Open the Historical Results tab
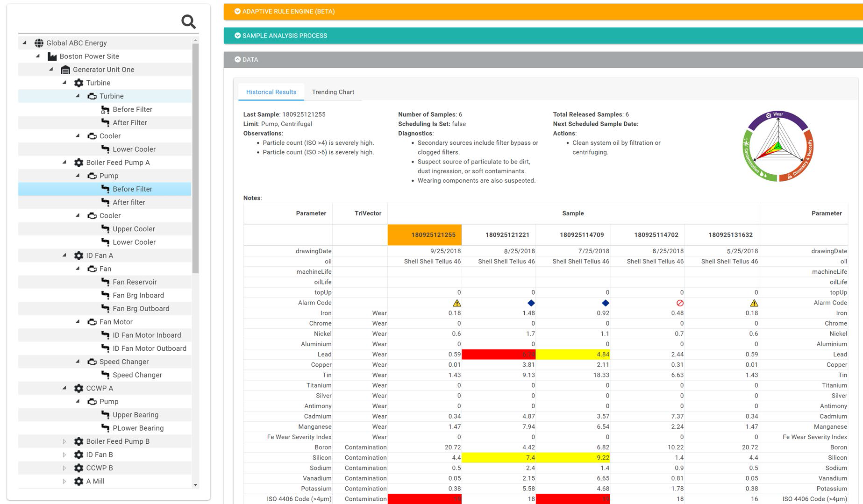The height and width of the screenshot is (504, 863). pos(271,92)
